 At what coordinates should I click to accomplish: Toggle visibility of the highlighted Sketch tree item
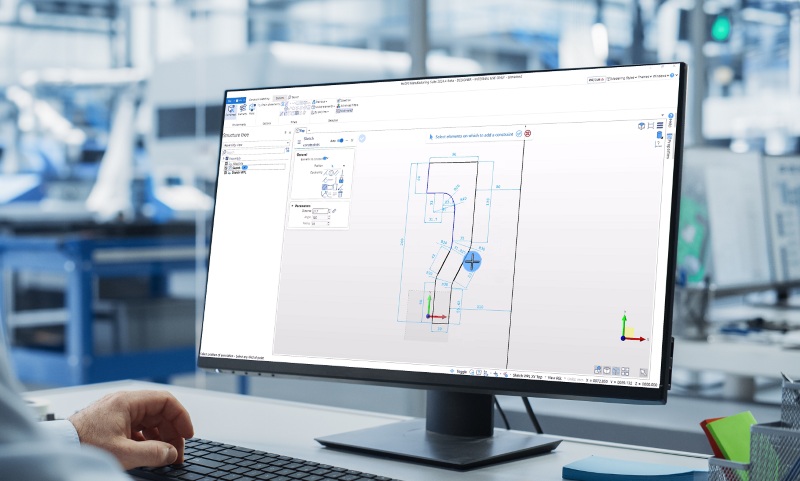coord(227,167)
